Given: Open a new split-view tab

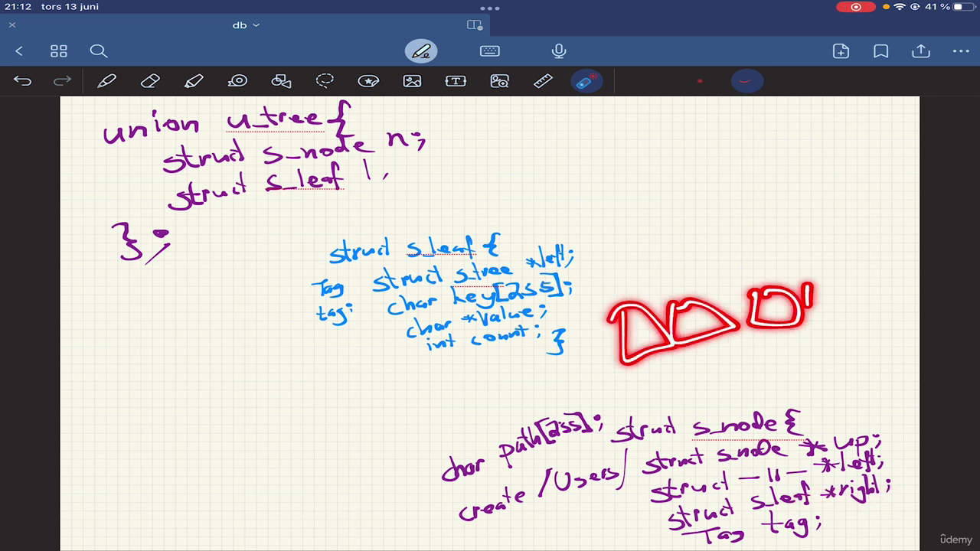Looking at the screenshot, I should pos(475,25).
